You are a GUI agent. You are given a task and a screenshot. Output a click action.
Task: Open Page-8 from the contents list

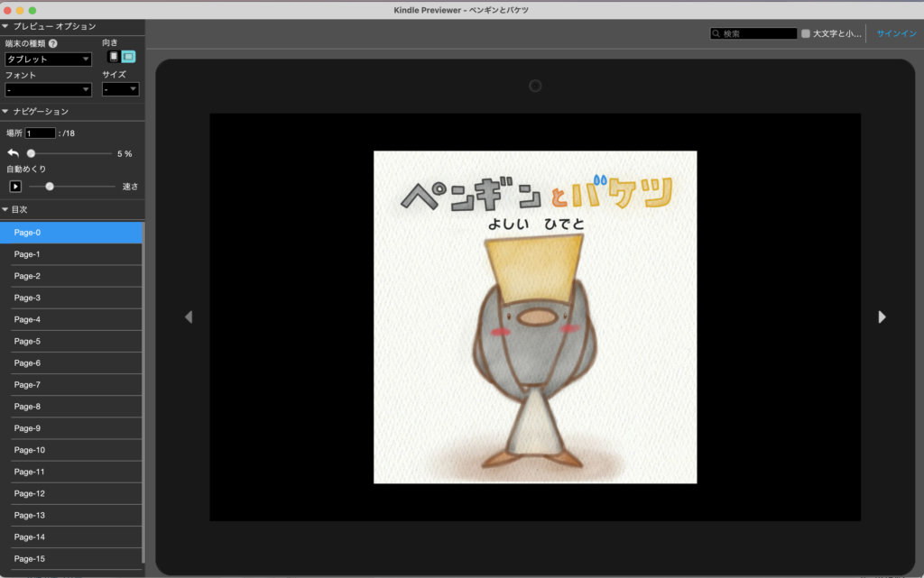[x=70, y=407]
